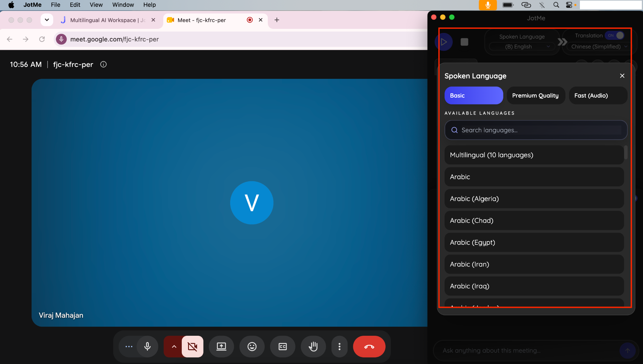Click the microphone permission icon in address bar
Viewport: 643px width, 364px height.
tap(61, 39)
